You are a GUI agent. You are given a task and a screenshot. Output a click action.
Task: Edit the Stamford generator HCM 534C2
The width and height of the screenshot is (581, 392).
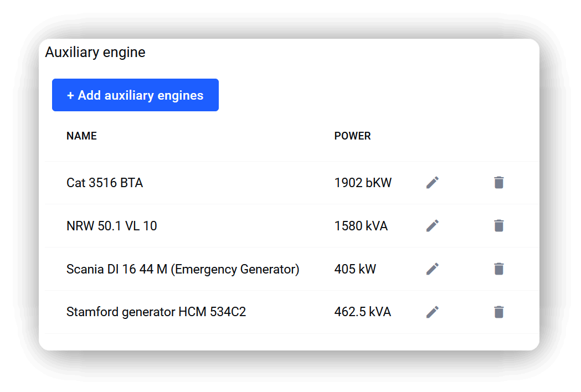point(433,312)
